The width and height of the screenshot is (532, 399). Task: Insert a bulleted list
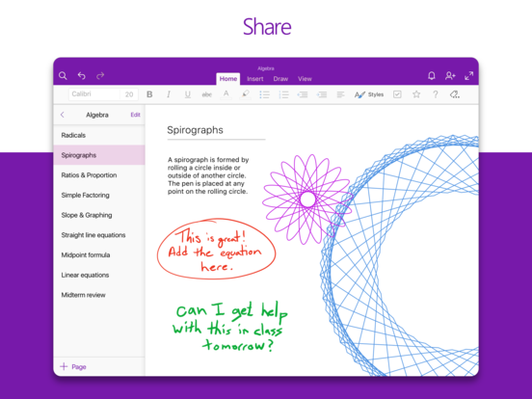[264, 94]
